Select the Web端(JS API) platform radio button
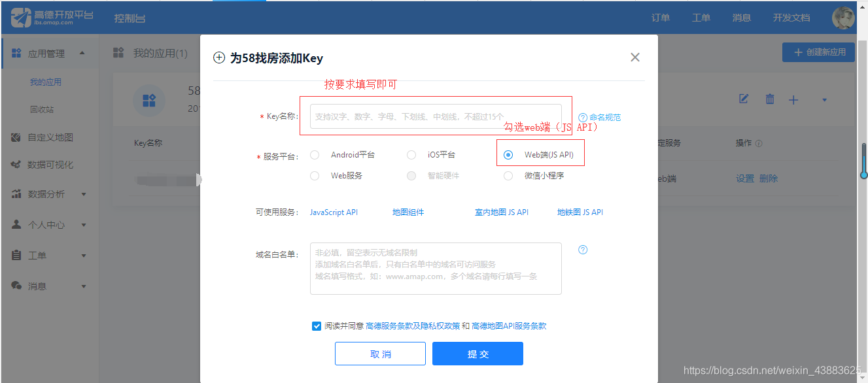 point(508,154)
